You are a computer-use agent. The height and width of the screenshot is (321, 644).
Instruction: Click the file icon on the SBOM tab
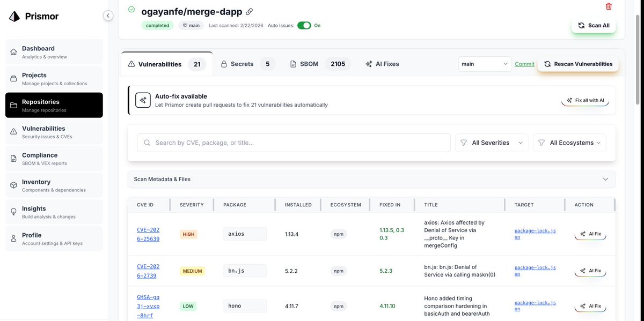point(293,64)
